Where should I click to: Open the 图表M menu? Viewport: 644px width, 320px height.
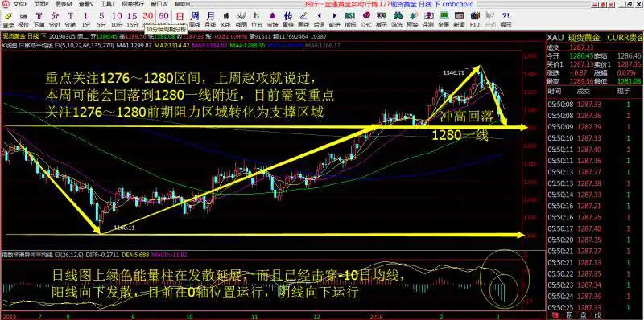[64, 4]
